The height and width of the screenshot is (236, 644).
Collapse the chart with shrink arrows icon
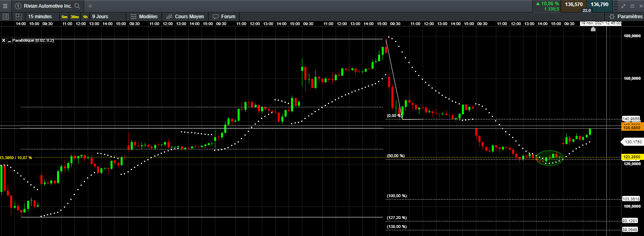click(623, 6)
